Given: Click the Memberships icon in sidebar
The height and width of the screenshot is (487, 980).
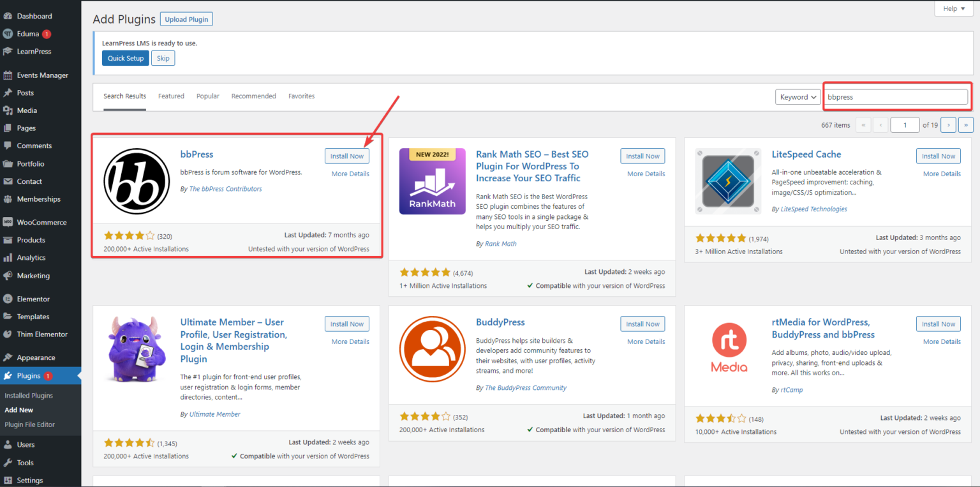Looking at the screenshot, I should (8, 199).
